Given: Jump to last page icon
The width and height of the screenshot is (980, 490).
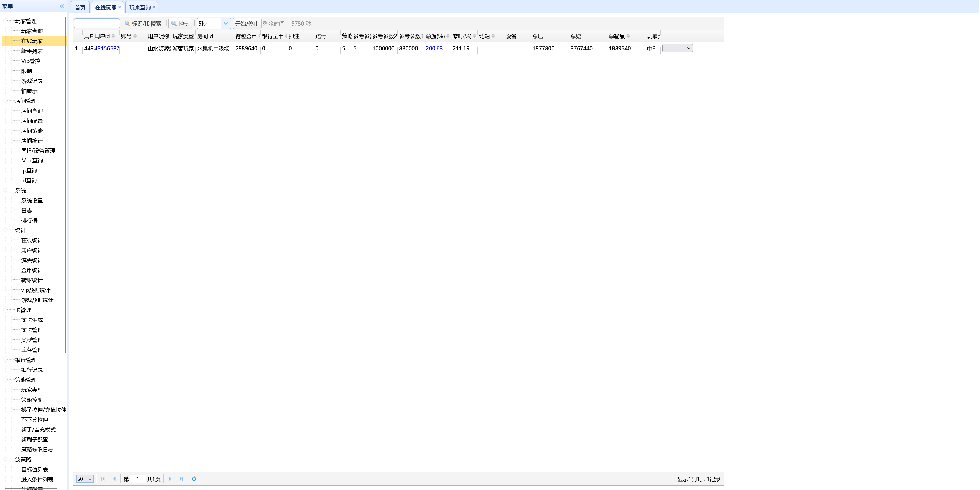Looking at the screenshot, I should 181,479.
